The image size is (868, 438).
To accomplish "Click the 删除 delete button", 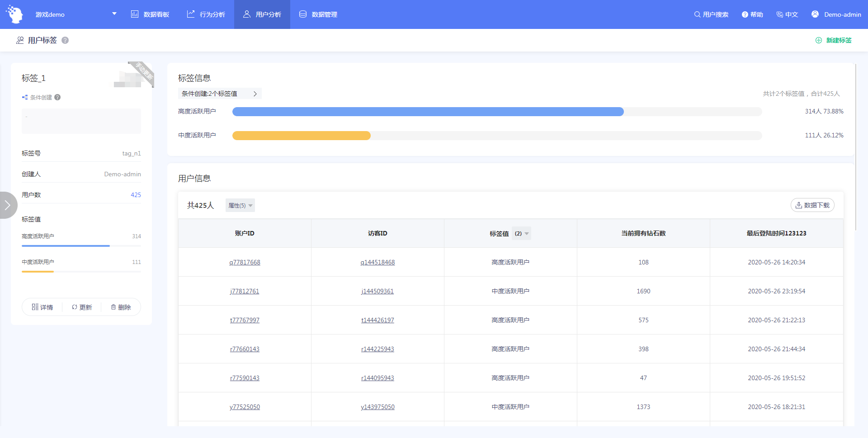I will click(121, 307).
